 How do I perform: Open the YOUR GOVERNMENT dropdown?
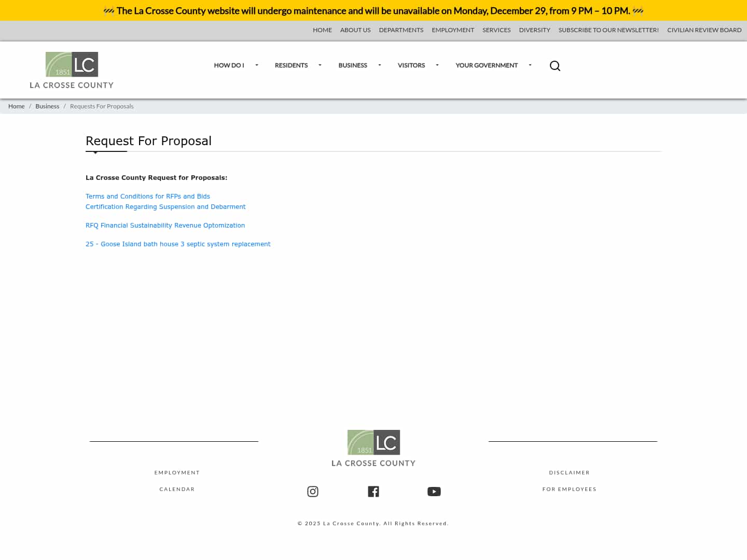(x=486, y=65)
